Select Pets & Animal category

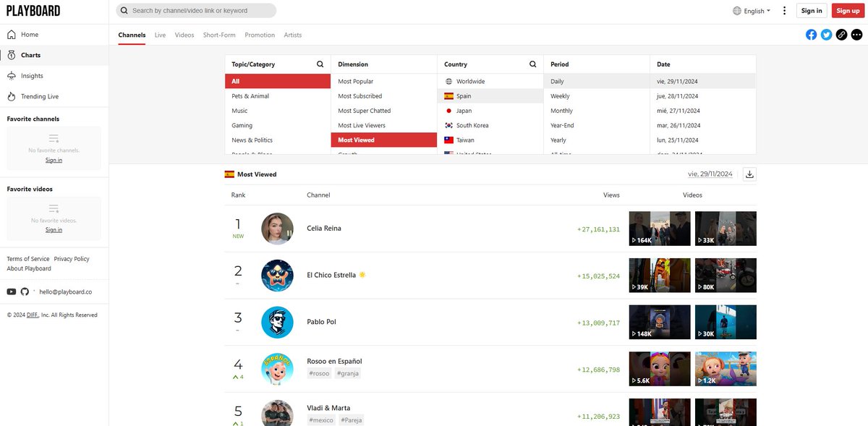(x=278, y=96)
